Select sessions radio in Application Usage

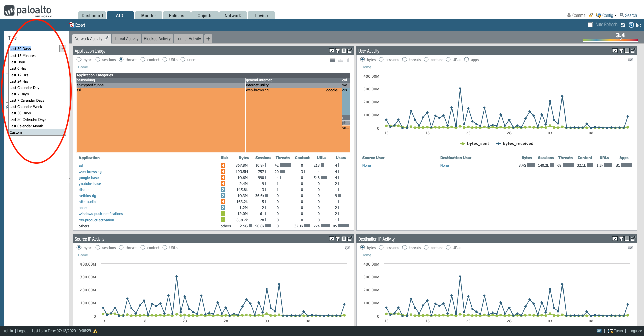98,60
